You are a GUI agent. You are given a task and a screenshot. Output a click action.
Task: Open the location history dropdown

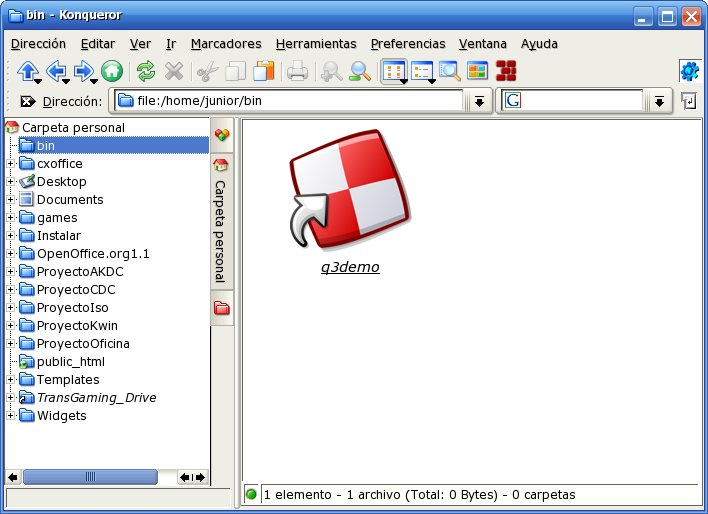(x=480, y=101)
